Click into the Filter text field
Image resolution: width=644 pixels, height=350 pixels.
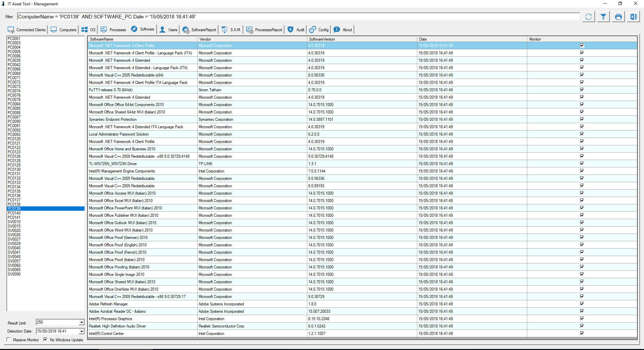(x=299, y=17)
